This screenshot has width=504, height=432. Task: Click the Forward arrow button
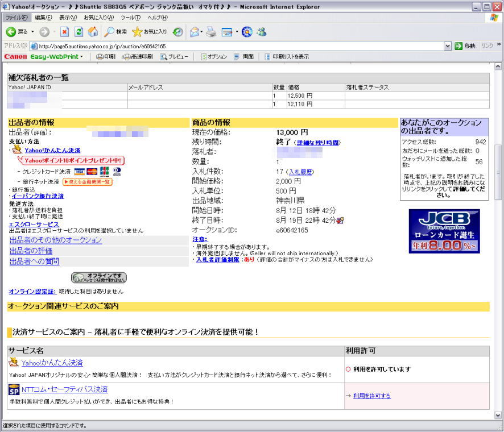44,31
